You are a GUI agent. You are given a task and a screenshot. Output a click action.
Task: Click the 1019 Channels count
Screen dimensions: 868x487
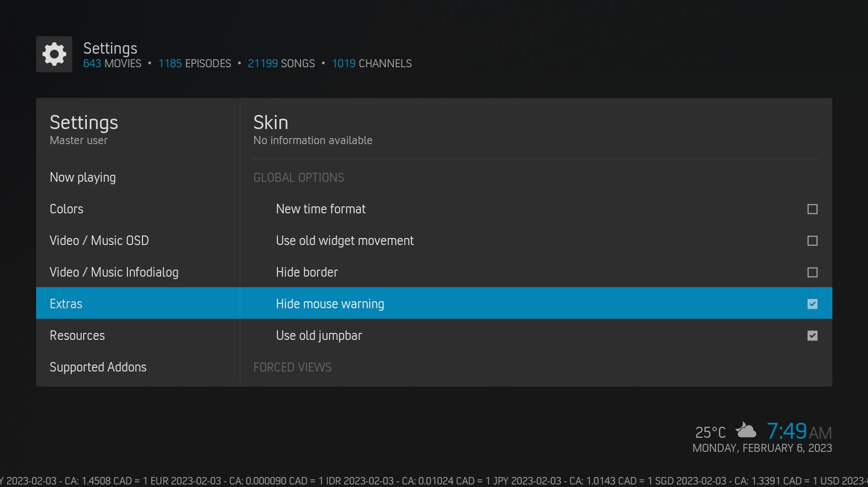click(x=371, y=64)
